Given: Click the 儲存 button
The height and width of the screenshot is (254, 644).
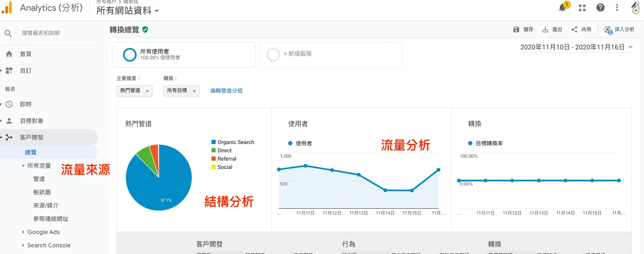Looking at the screenshot, I should (523, 29).
